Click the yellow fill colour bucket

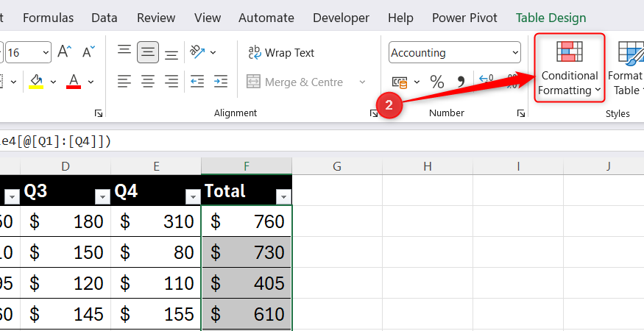pos(36,82)
